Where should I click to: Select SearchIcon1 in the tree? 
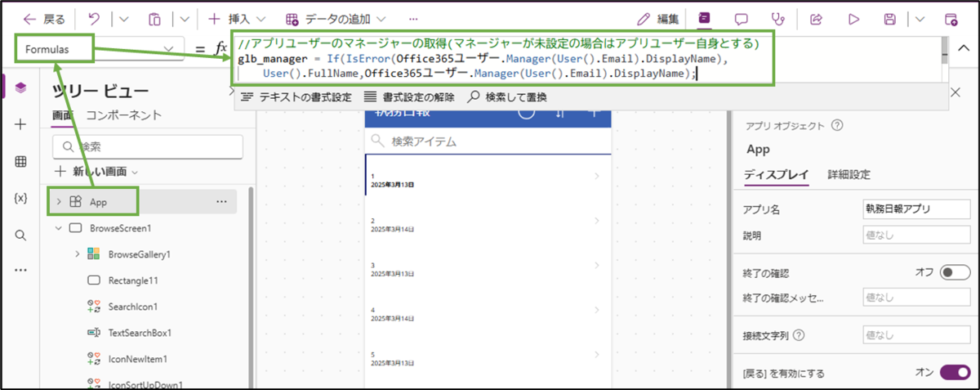(132, 307)
